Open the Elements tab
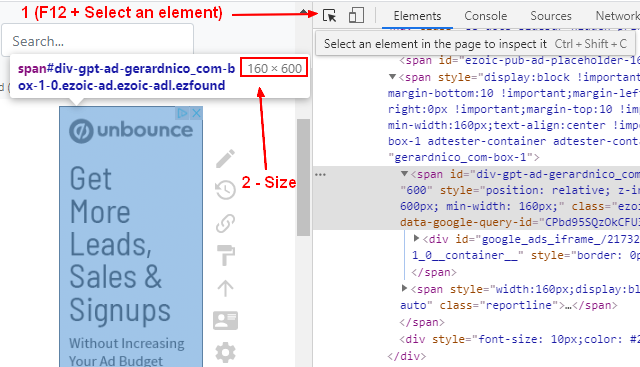Image resolution: width=640 pixels, height=367 pixels. point(417,16)
